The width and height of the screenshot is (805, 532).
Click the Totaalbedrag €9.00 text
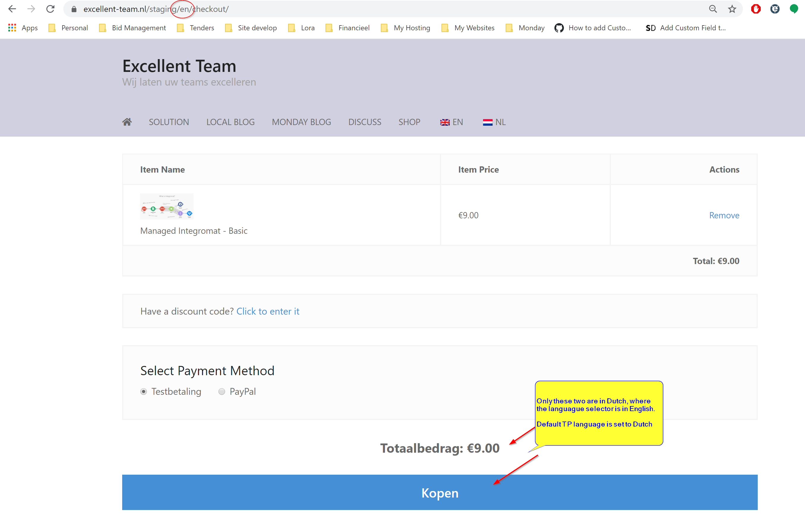[x=440, y=448]
